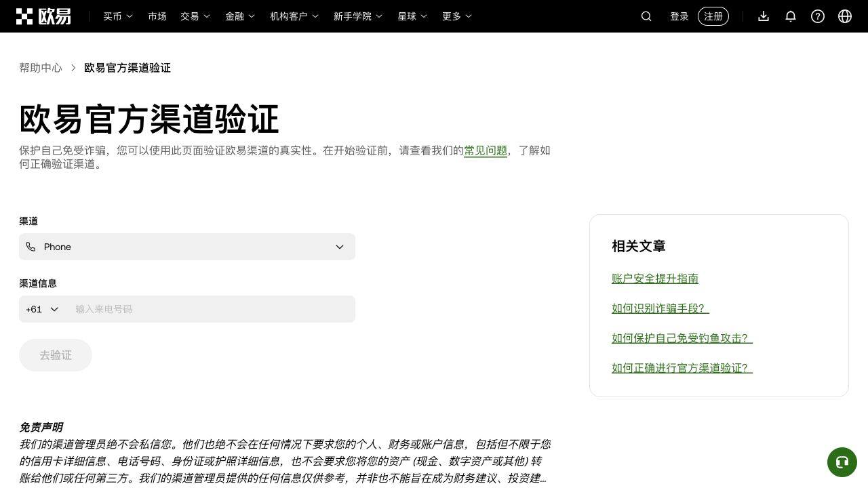Open the language globe icon
The width and height of the screenshot is (868, 488).
coord(845,16)
